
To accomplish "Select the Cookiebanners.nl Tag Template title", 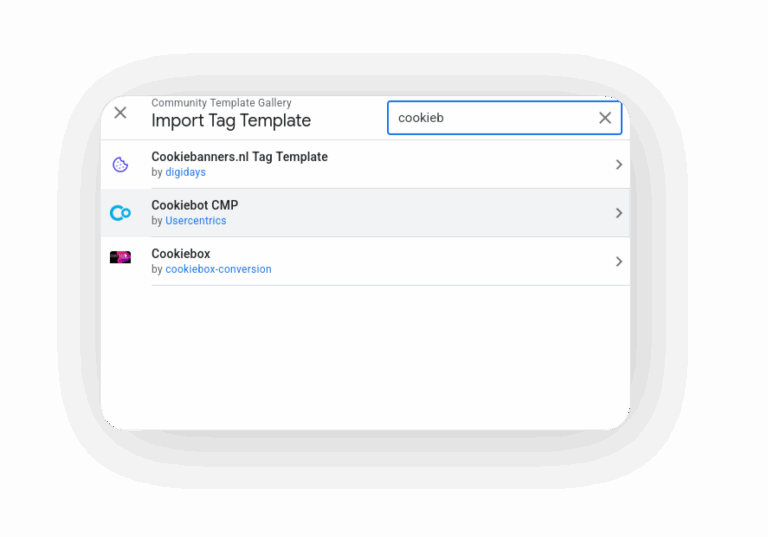I will coord(239,157).
